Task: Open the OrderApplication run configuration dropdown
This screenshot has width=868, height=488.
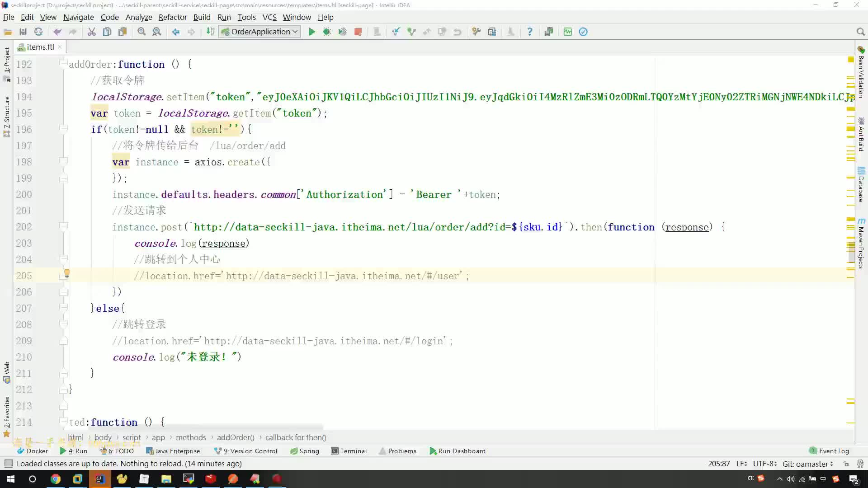Action: 260,32
